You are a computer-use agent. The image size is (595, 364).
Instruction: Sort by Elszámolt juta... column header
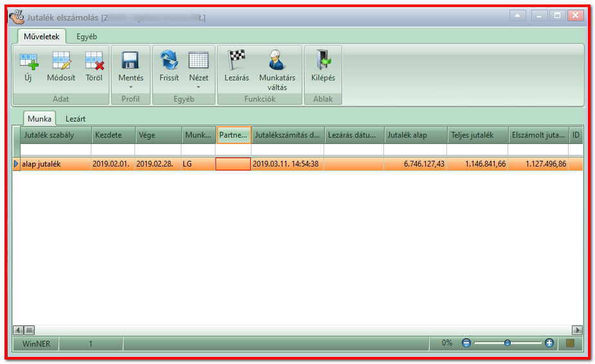[538, 135]
